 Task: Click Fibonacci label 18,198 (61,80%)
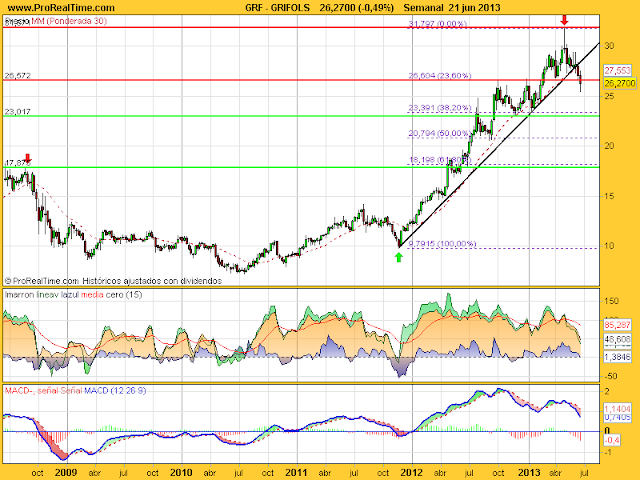440,160
